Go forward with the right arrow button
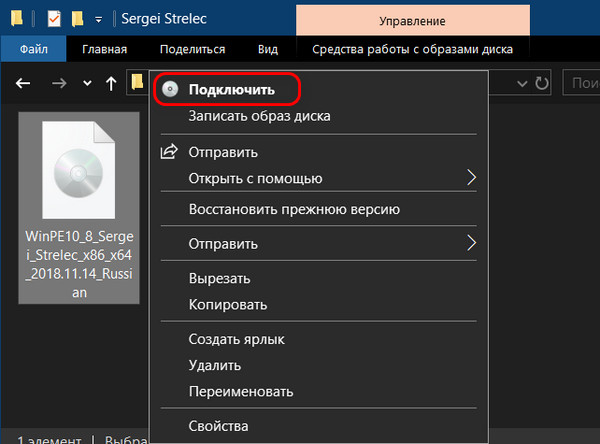600x444 pixels. tap(59, 83)
